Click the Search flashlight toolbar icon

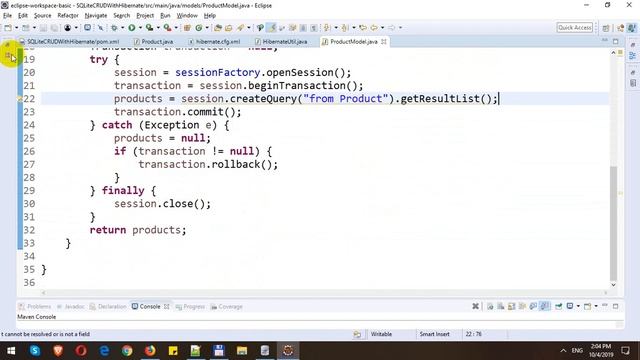[240, 28]
